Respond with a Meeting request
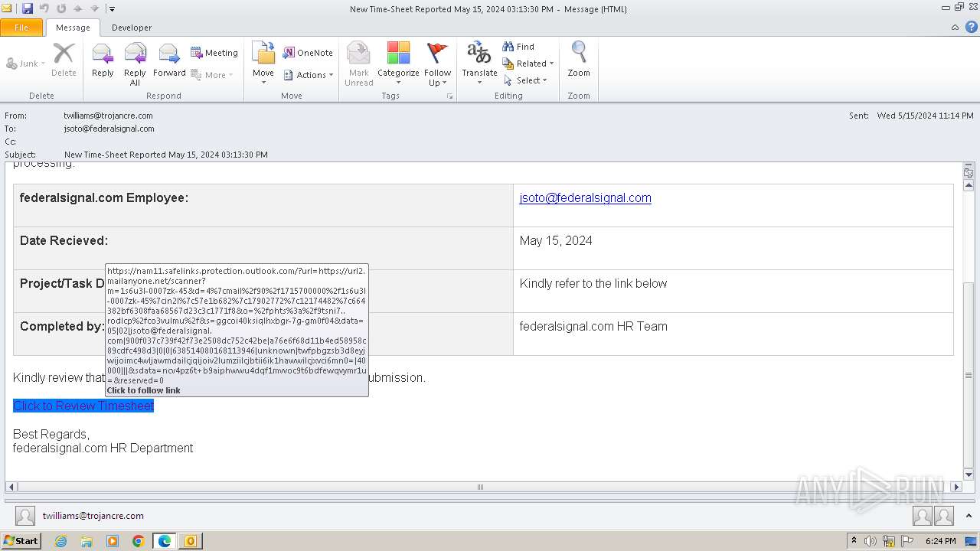The image size is (980, 551). click(214, 53)
